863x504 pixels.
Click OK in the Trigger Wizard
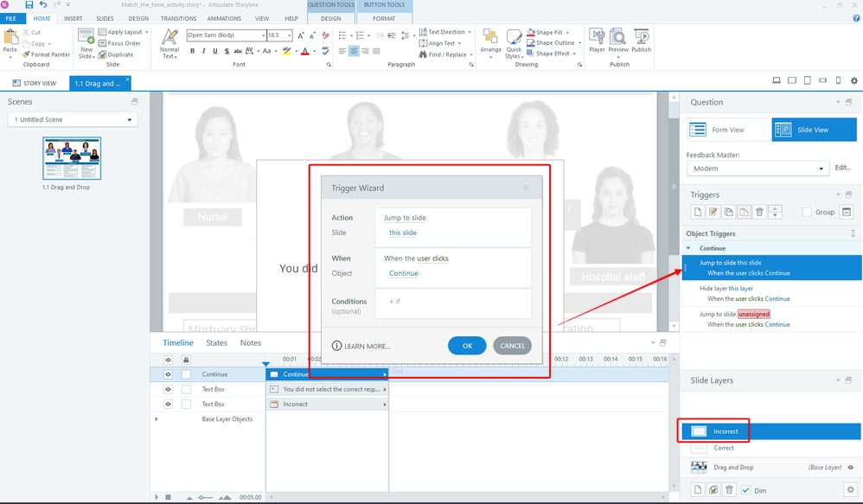(x=467, y=346)
